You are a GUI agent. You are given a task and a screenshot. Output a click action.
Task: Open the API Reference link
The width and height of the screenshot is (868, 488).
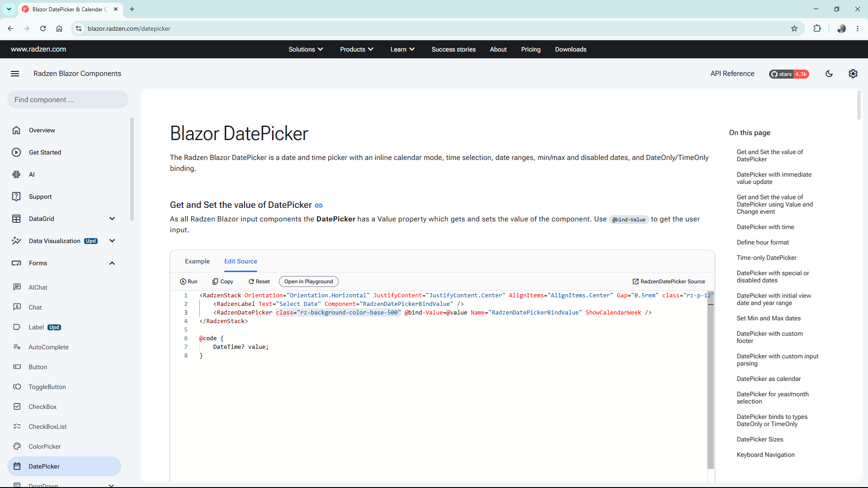732,74
